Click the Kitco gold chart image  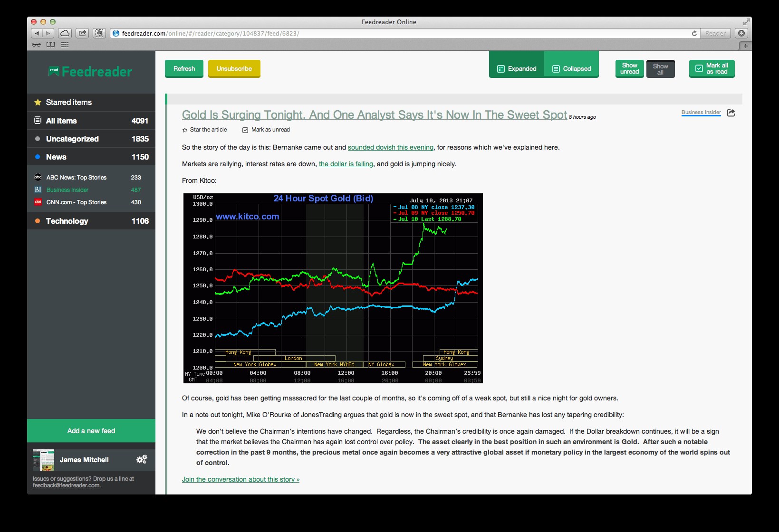pyautogui.click(x=333, y=288)
